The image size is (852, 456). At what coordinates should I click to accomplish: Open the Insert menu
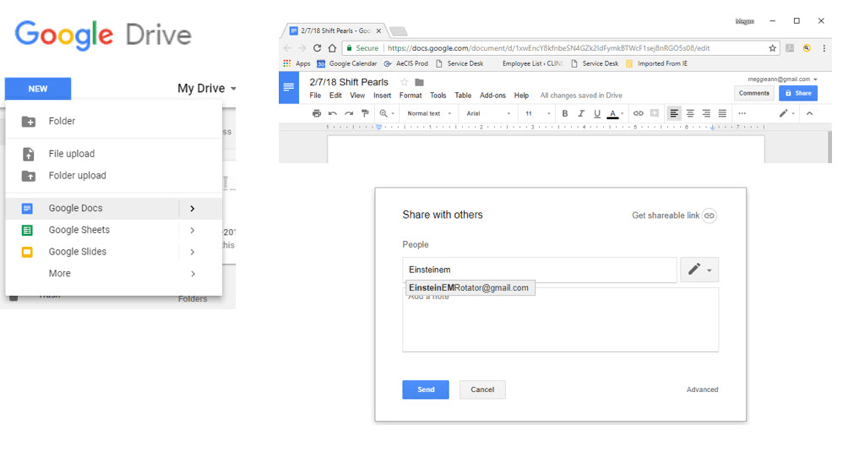(382, 95)
